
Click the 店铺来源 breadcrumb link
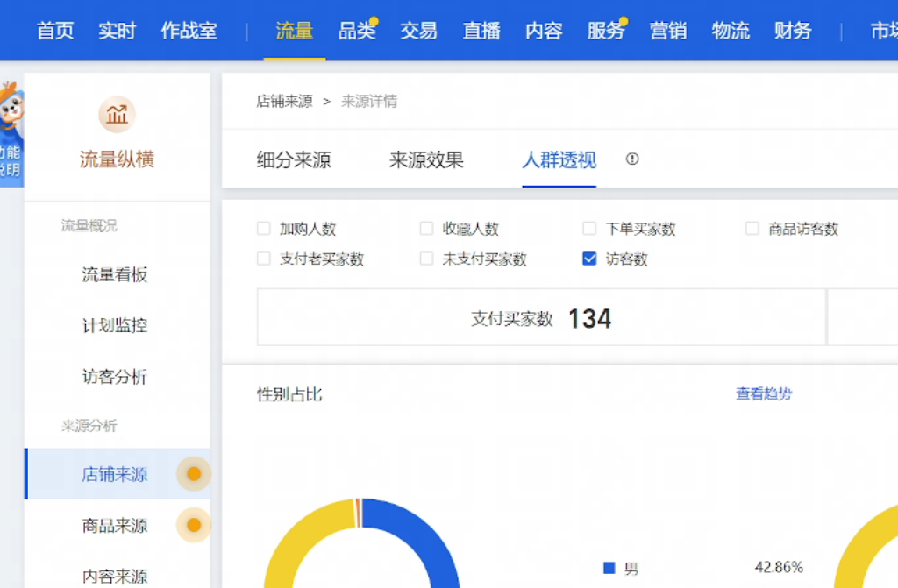(285, 102)
